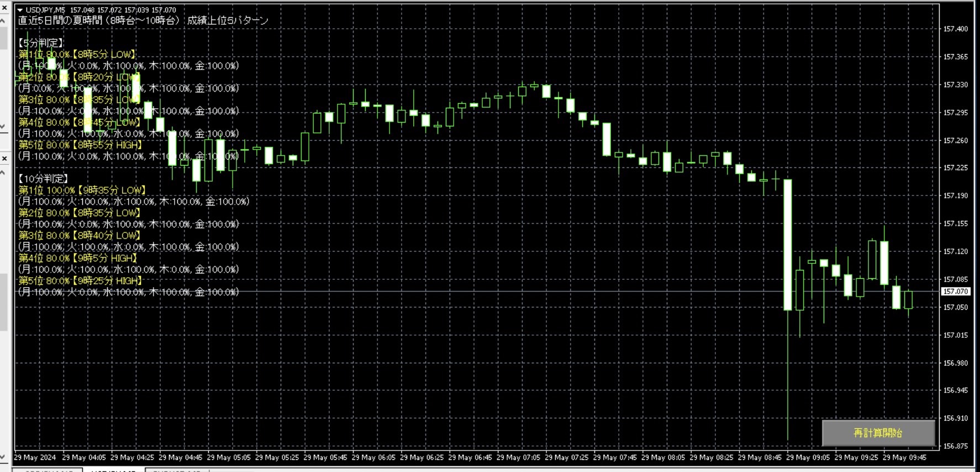
Task: Select 第4位 80.0%【9時5分 HIGH】 line
Action: click(x=78, y=258)
